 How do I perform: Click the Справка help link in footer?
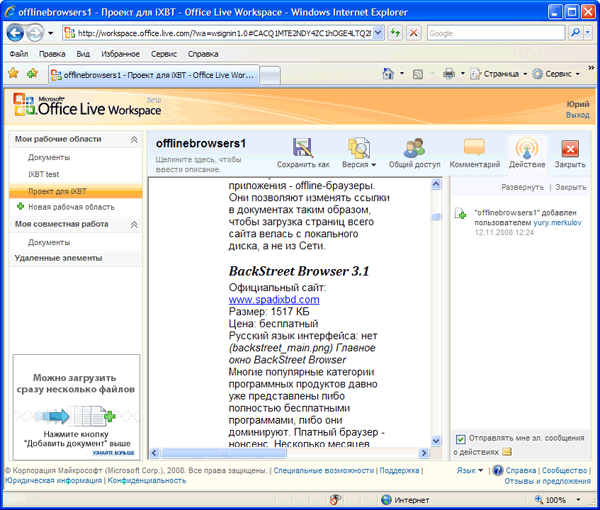click(520, 470)
